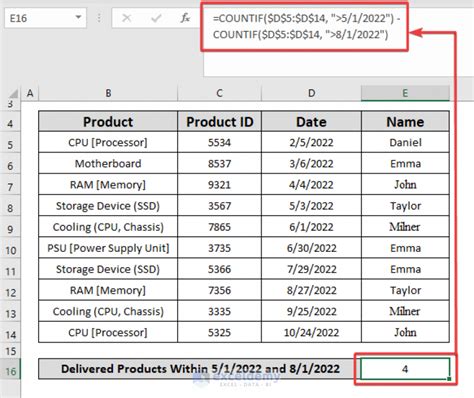Open Insert Function fx dialog
This screenshot has height=398, width=474.
185,18
